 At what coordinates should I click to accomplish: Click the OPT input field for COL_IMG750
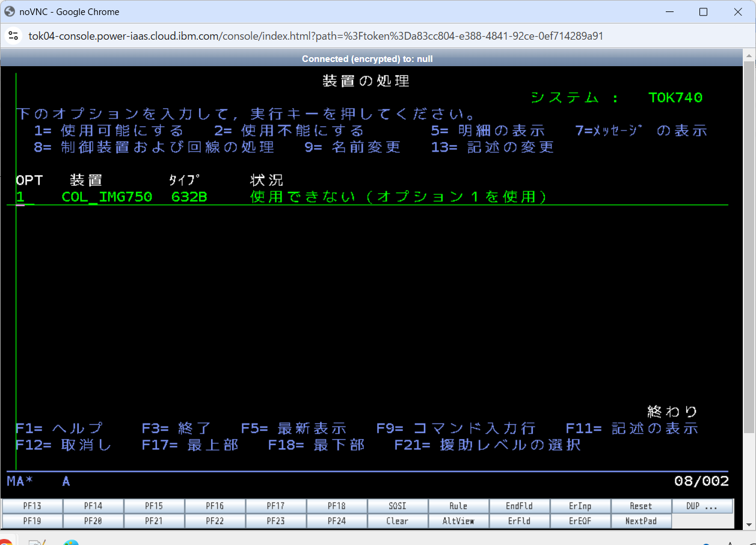[25, 197]
